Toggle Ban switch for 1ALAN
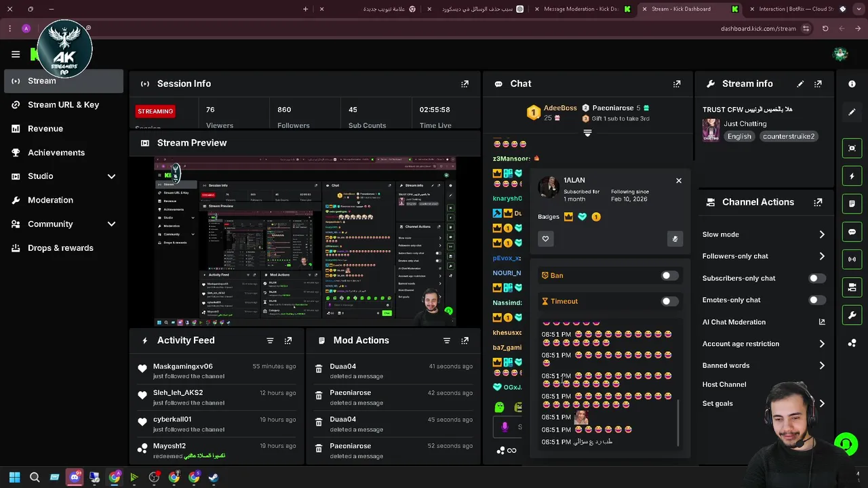 669,276
